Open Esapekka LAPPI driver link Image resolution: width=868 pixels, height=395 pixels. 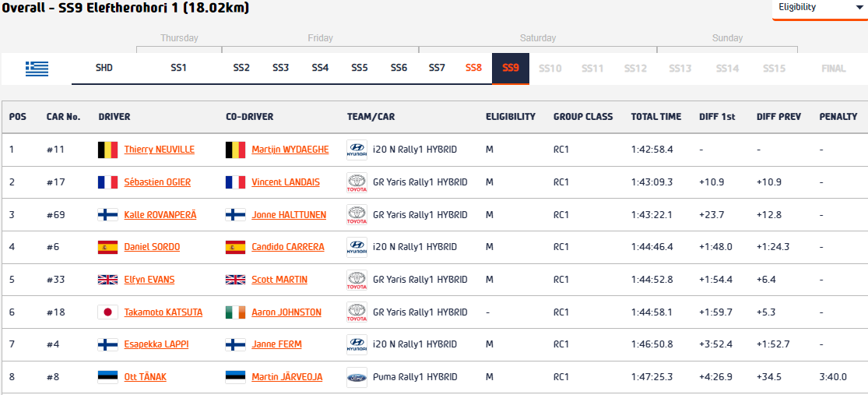(x=156, y=344)
